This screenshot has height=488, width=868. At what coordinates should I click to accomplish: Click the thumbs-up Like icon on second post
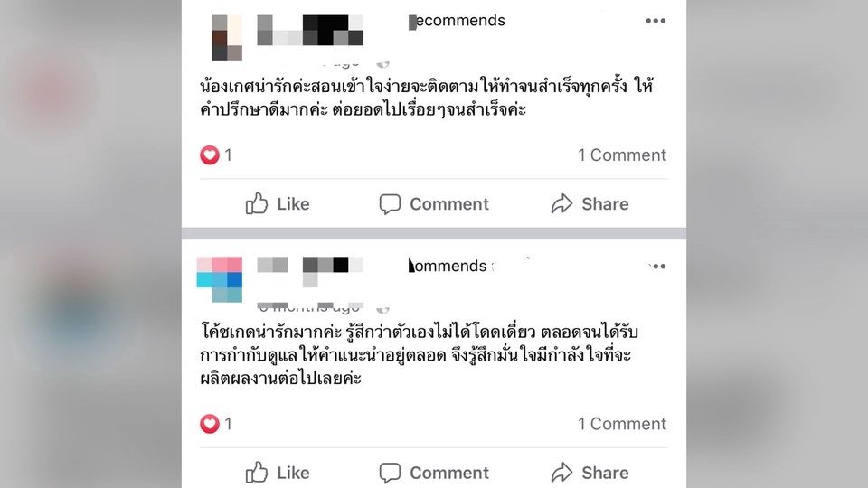click(x=256, y=473)
